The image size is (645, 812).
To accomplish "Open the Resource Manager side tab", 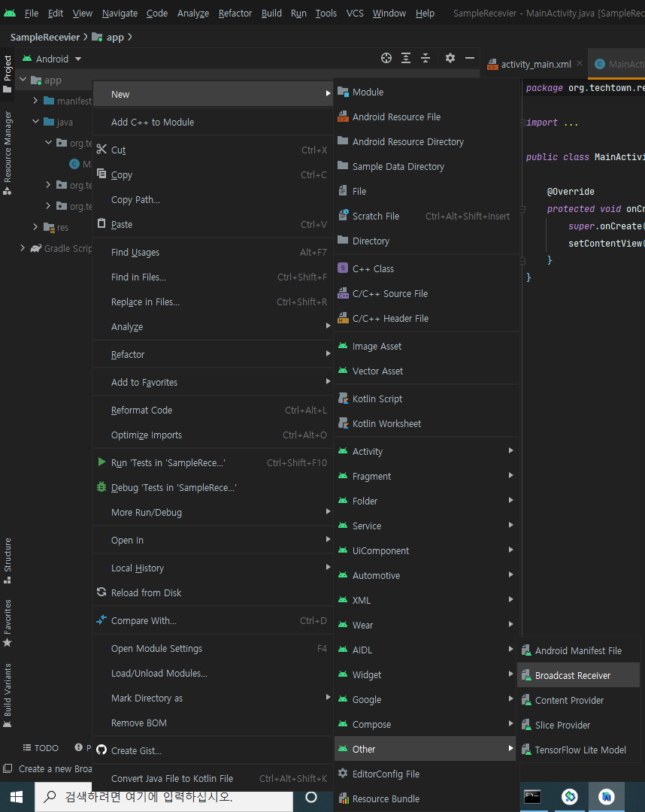I will tap(8, 153).
